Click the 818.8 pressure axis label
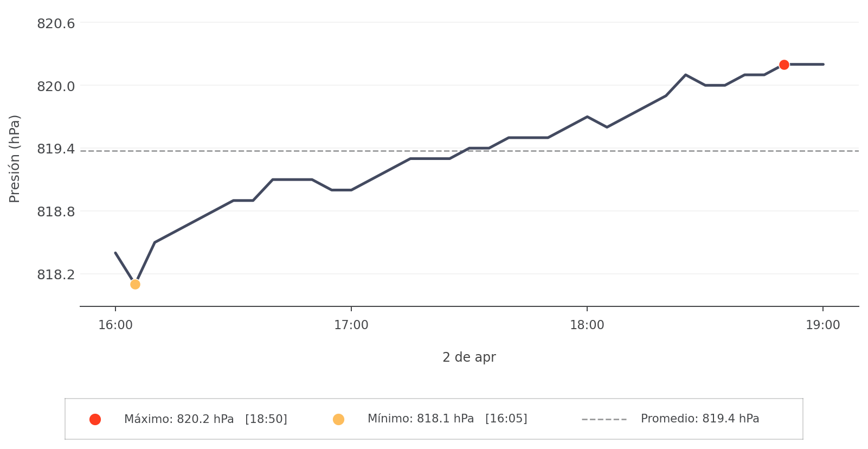868x449 pixels. pos(56,211)
